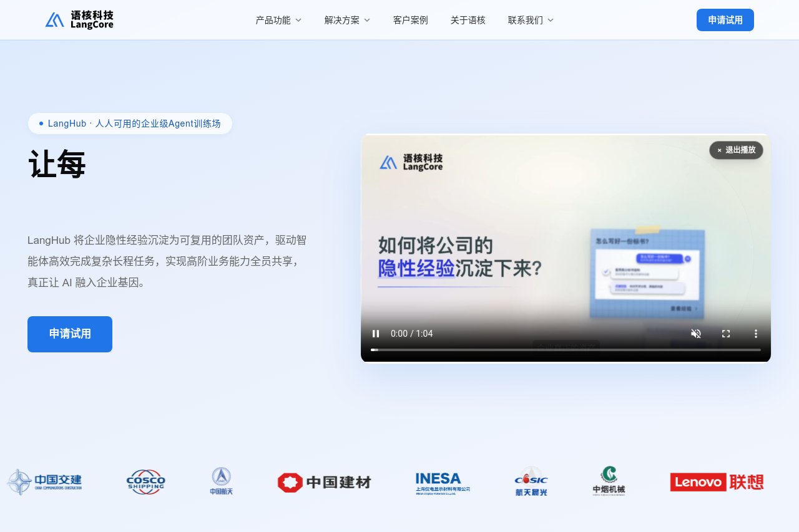Click the video time display 0:00 / 1:04
Screen dimensions: 799x532
412,334
